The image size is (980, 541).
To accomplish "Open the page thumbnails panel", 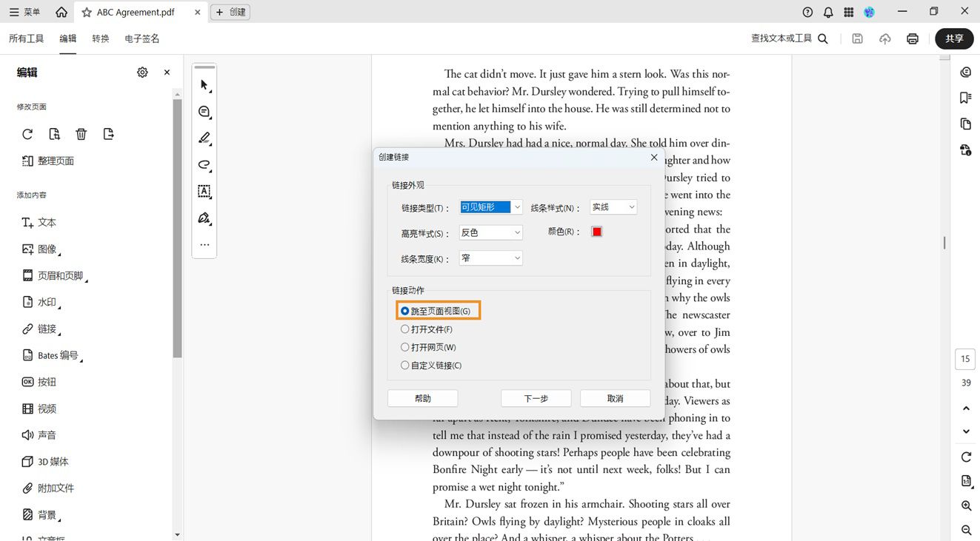I will click(965, 124).
